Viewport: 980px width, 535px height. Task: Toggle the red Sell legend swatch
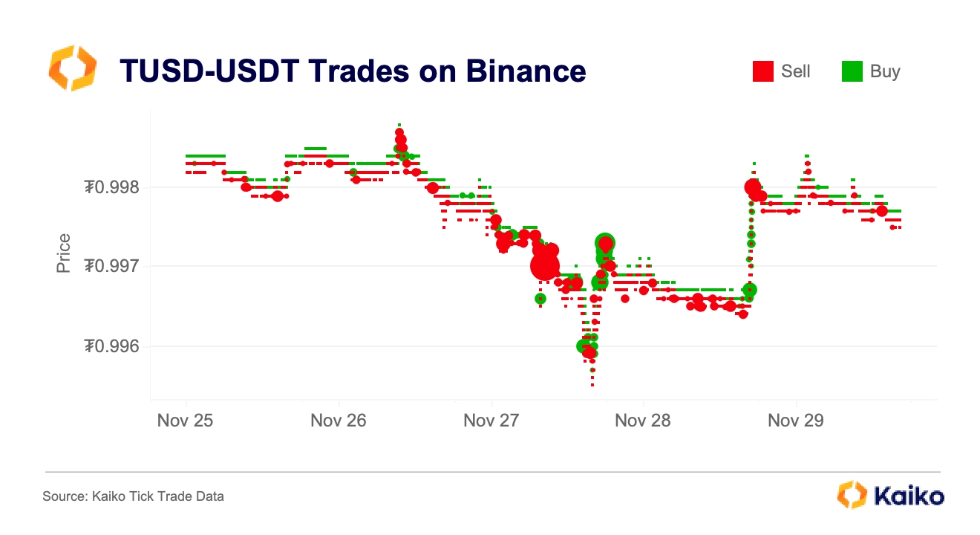(763, 71)
